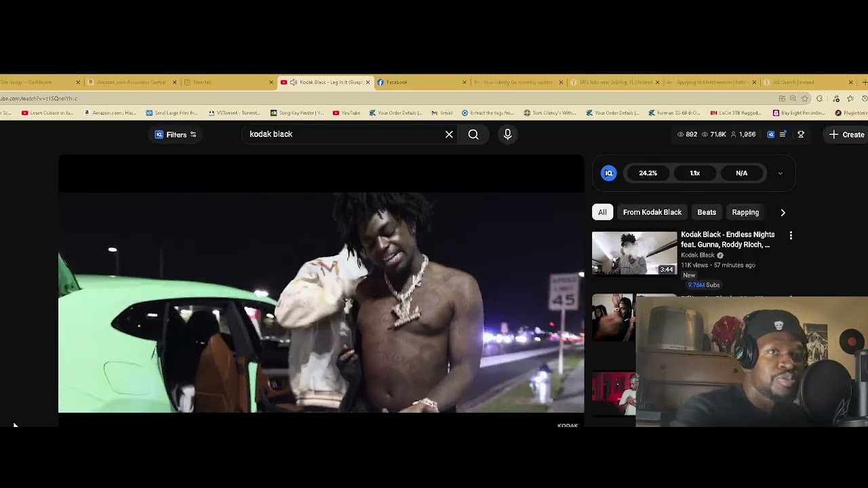The width and height of the screenshot is (868, 488).
Task: Open 'Furman SS-6B 6-O...' bookmark
Action: tap(675, 113)
